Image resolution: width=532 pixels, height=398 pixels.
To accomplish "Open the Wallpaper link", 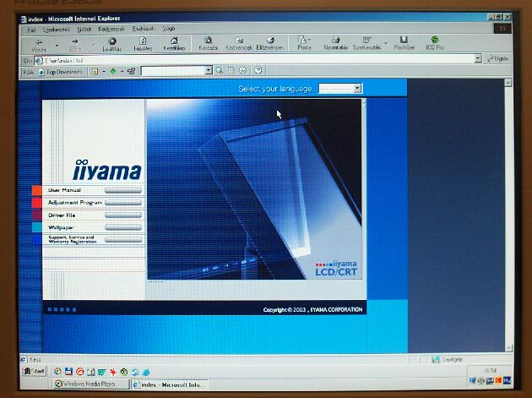I will pos(61,227).
